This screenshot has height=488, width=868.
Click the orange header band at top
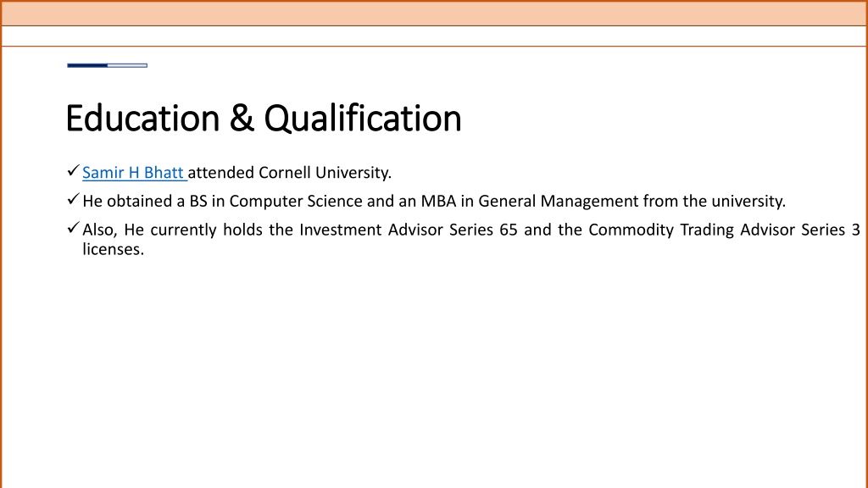pyautogui.click(x=434, y=14)
